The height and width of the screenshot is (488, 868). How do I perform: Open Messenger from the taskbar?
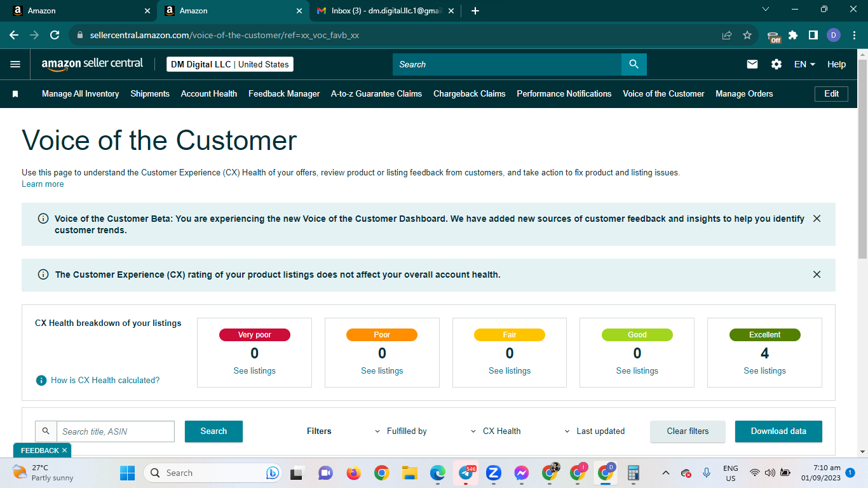coord(522,473)
